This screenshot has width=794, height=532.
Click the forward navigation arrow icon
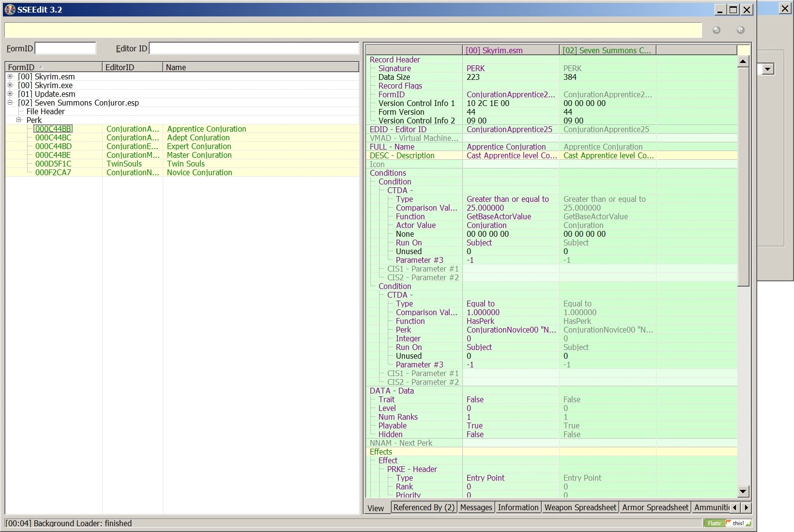pyautogui.click(x=740, y=30)
